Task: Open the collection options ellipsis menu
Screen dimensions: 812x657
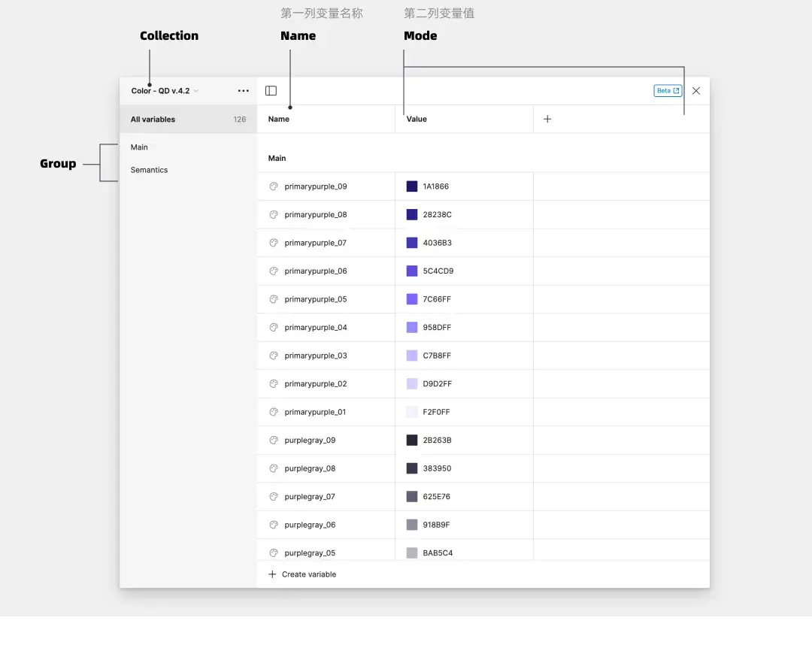Action: [x=243, y=91]
